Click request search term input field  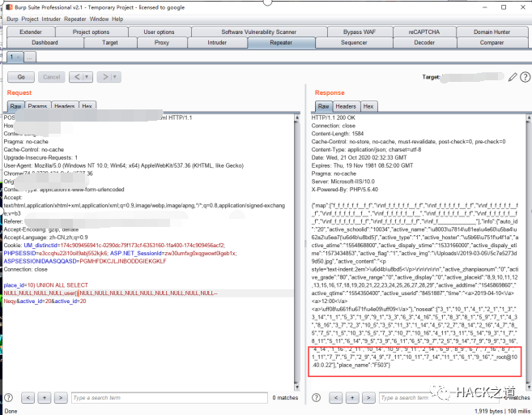pos(170,398)
